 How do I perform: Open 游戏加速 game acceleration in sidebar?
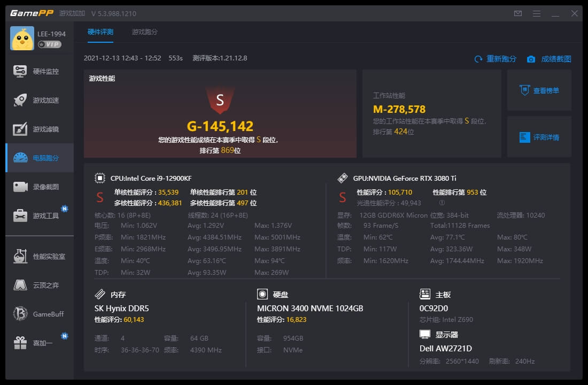pyautogui.click(x=40, y=100)
